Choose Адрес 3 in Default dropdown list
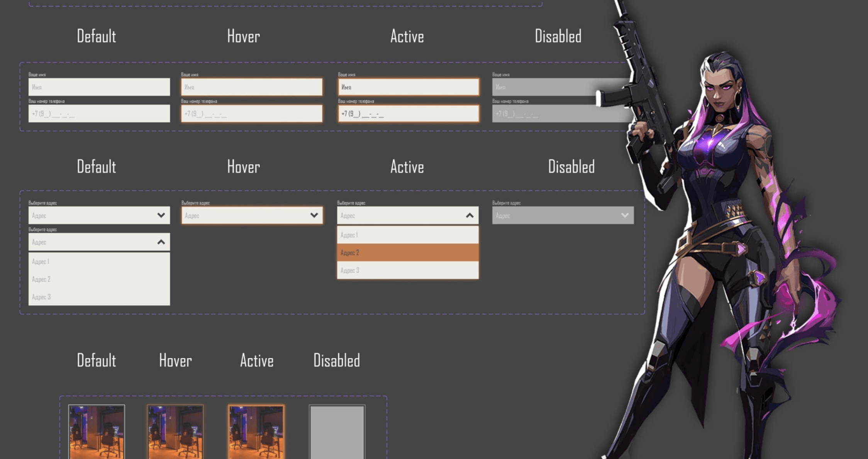Screen dimensions: 868x459 tap(99, 297)
